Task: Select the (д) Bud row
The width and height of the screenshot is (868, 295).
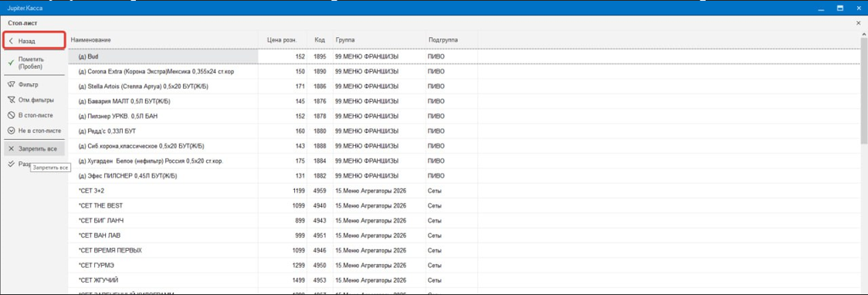Action: (464, 56)
